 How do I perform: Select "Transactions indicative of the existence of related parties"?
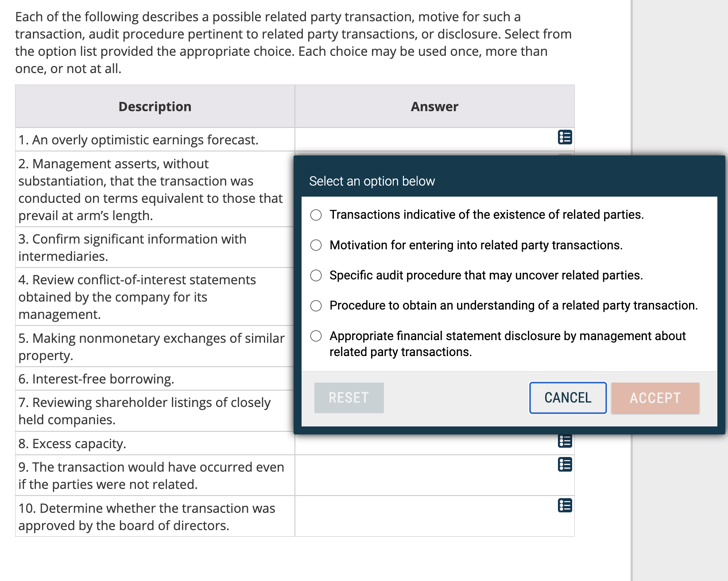coord(316,216)
